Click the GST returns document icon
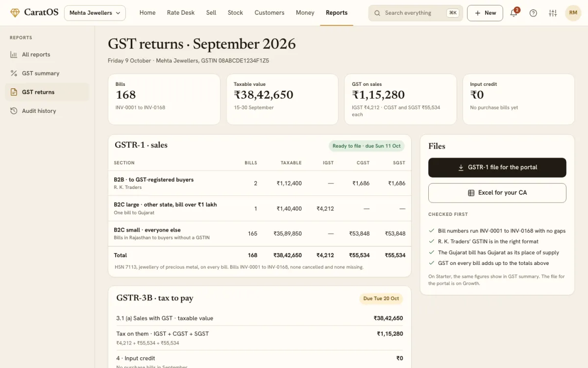Image resolution: width=588 pixels, height=368 pixels. 14,92
